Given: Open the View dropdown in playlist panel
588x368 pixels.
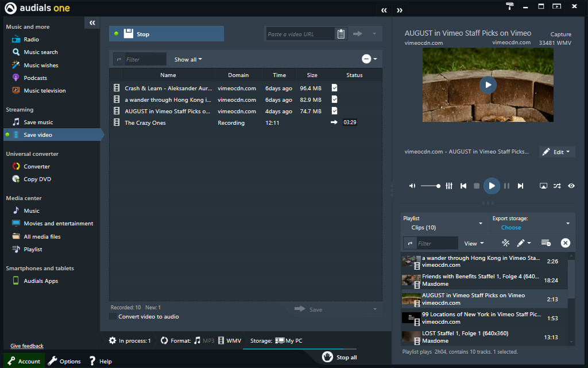Looking at the screenshot, I should coord(472,243).
